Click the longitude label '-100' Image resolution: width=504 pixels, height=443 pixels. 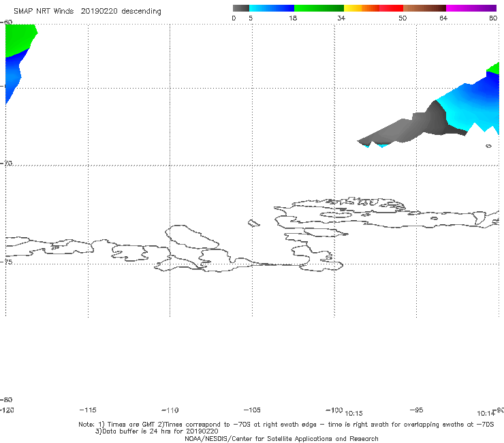(x=334, y=410)
